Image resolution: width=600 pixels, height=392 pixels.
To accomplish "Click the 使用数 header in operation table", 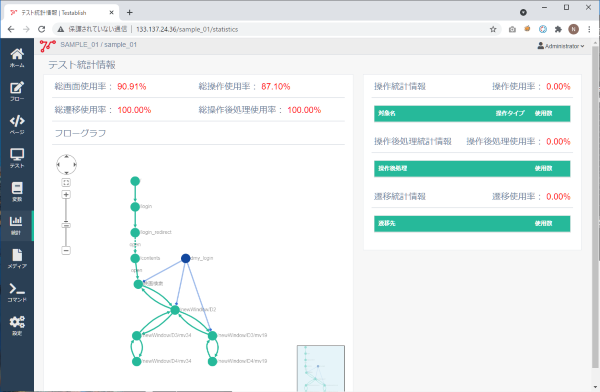I will 543,113.
